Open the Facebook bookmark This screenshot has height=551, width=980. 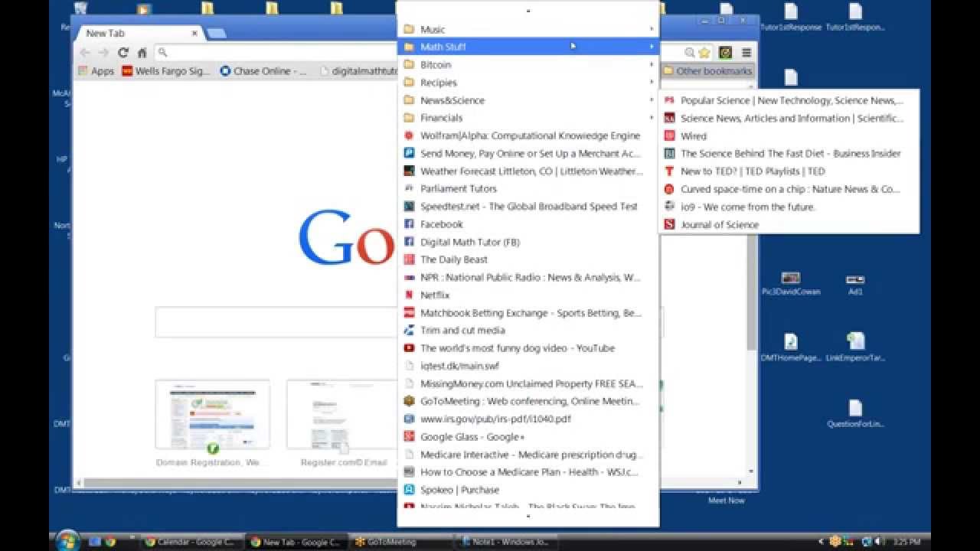(x=528, y=224)
